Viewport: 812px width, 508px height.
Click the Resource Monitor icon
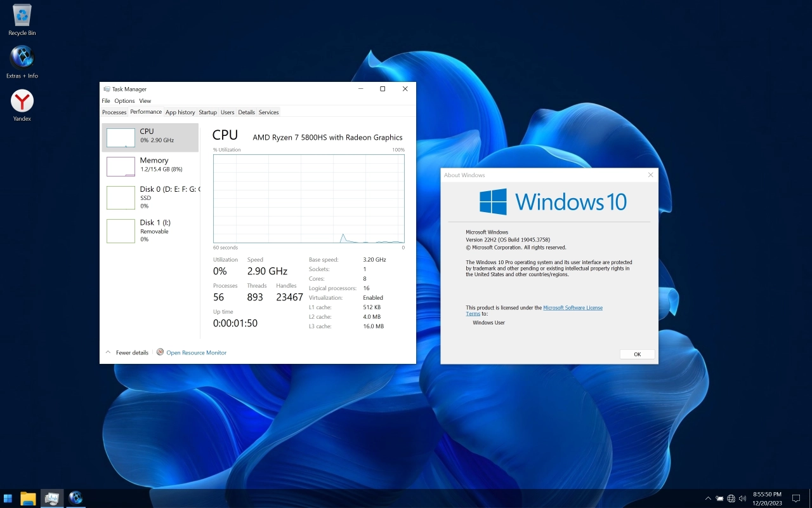[160, 352]
